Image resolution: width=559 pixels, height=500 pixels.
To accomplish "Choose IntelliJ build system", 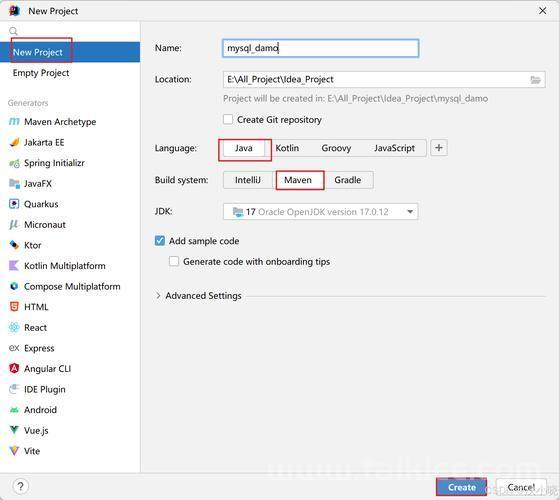I will point(248,180).
